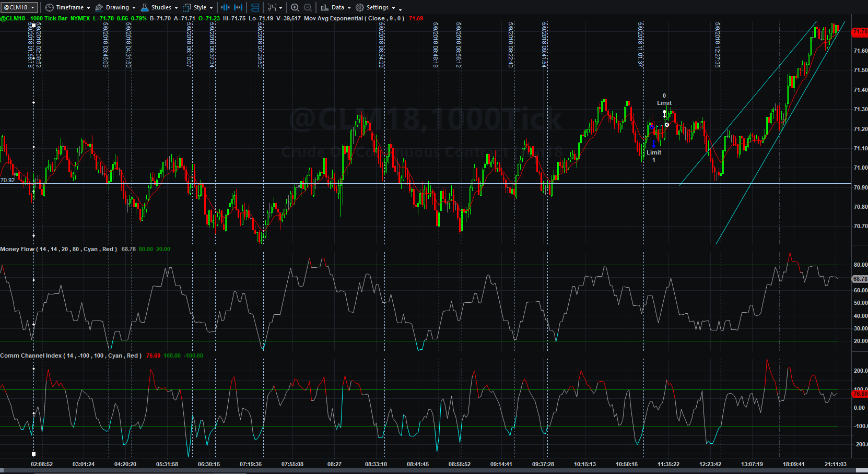
Task: Click the 70.92 horizontal line label
Action: click(x=7, y=180)
